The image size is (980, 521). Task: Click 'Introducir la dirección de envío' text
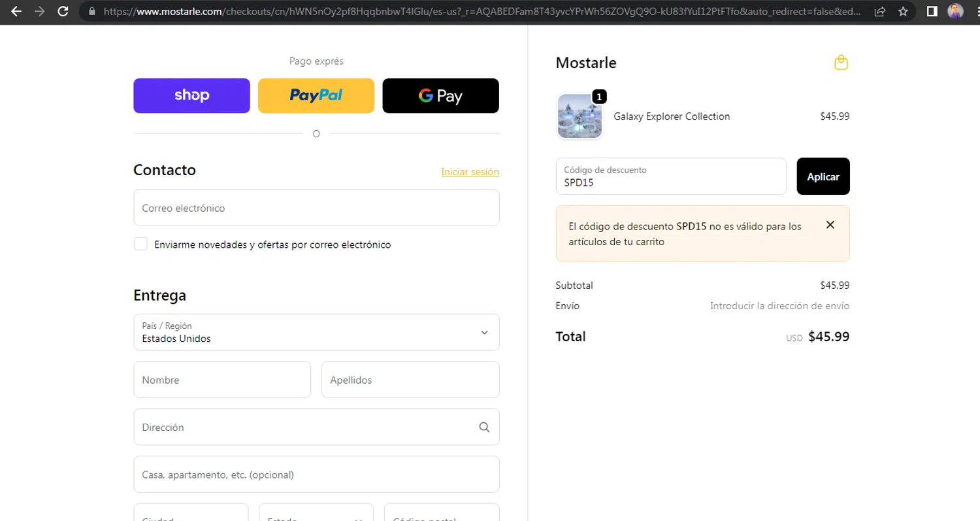pos(780,306)
